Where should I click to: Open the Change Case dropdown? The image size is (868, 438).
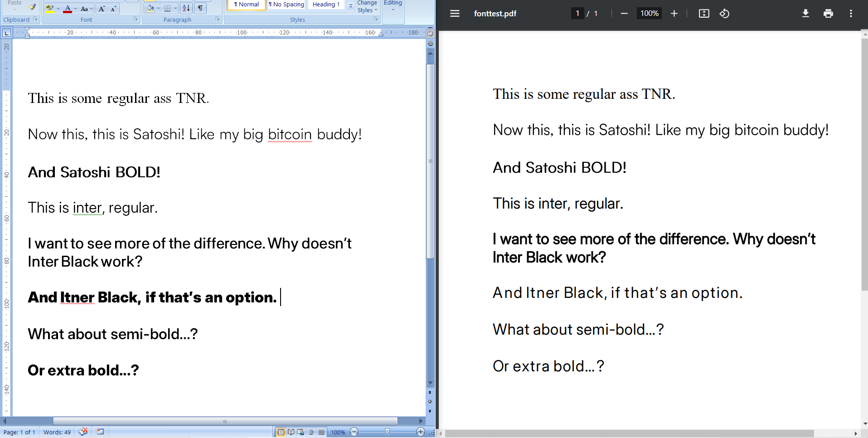(91, 9)
